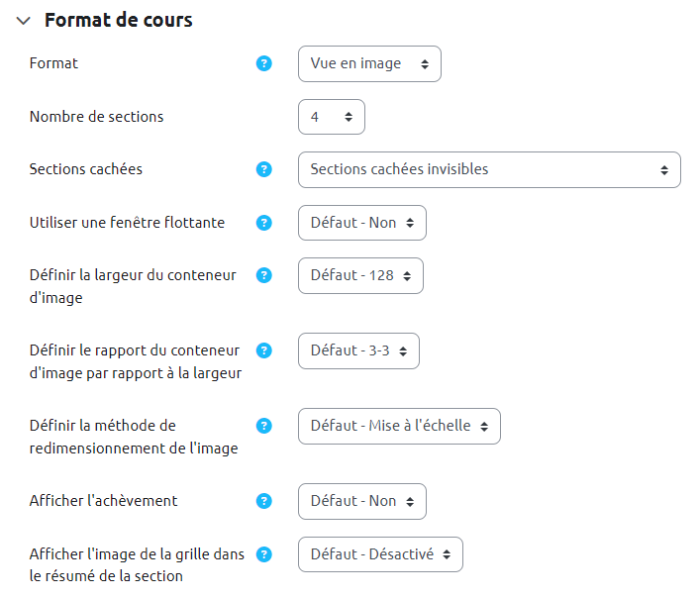Open help for image de la grille
This screenshot has height=598, width=700.
click(264, 554)
